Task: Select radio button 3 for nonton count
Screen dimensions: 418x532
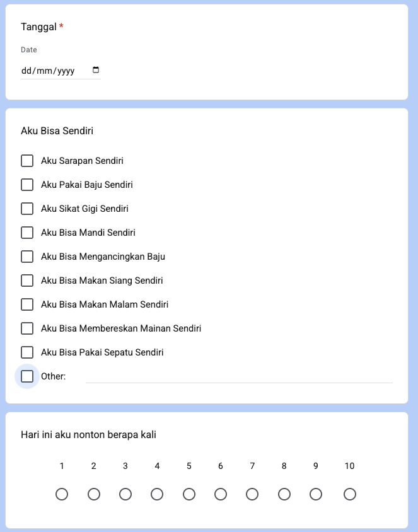Action: click(x=125, y=494)
